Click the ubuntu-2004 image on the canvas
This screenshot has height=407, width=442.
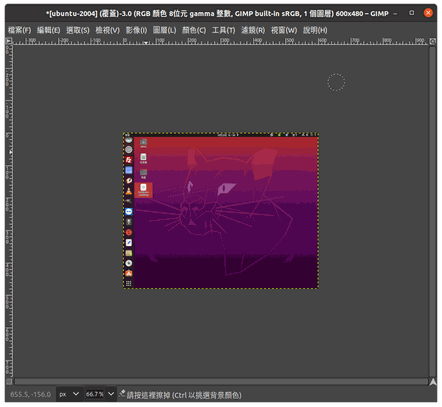[x=221, y=211]
